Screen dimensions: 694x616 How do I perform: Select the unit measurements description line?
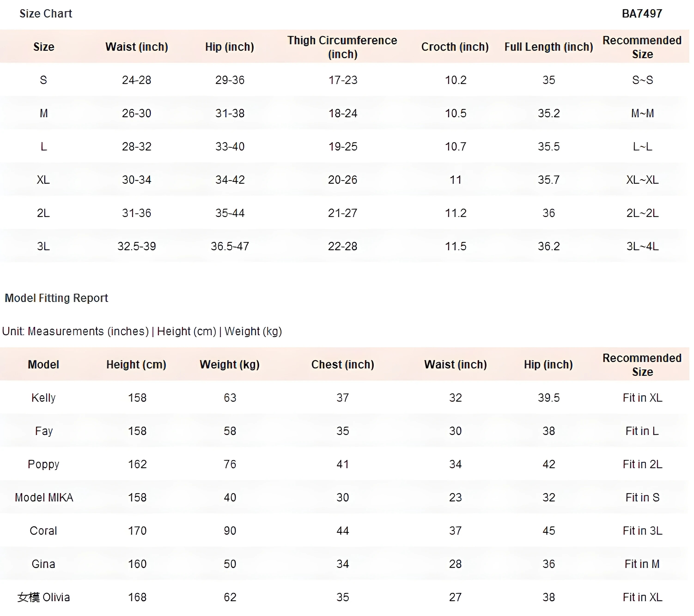coord(142,331)
